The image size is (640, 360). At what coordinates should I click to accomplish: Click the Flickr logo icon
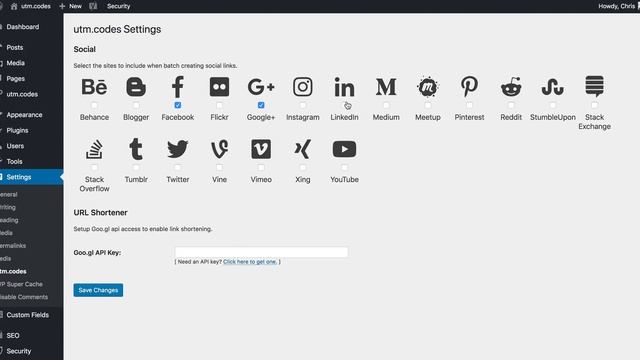pos(219,87)
